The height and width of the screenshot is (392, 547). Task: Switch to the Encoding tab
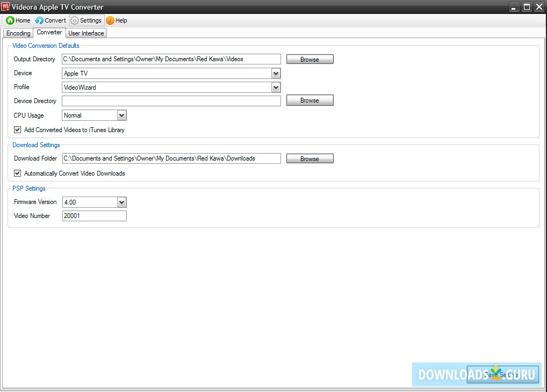[x=18, y=33]
